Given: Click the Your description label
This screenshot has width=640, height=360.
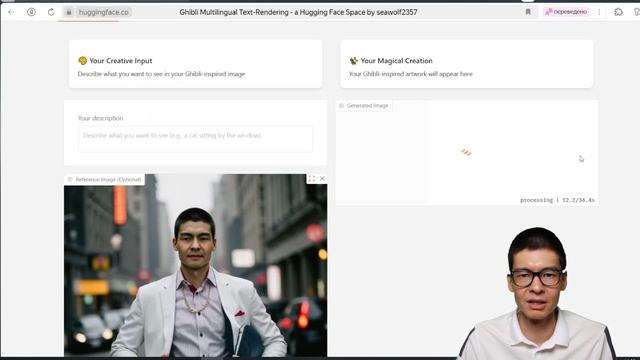Looking at the screenshot, I should tap(100, 118).
